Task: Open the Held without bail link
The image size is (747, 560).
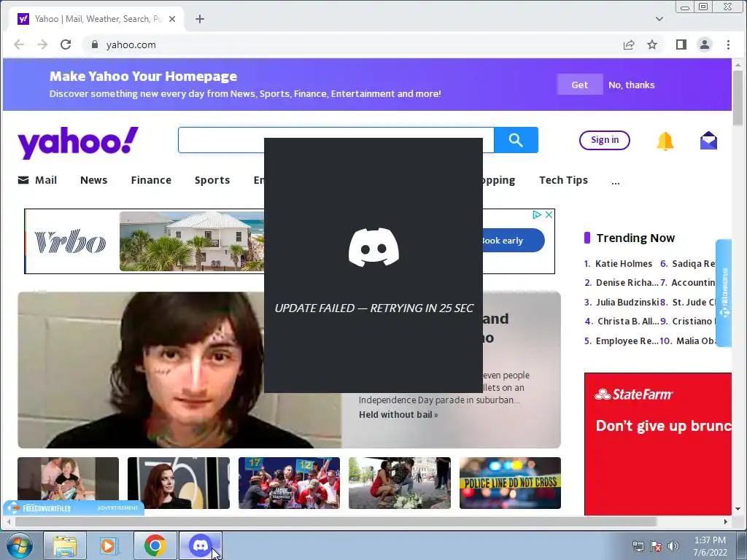Action: click(x=398, y=415)
